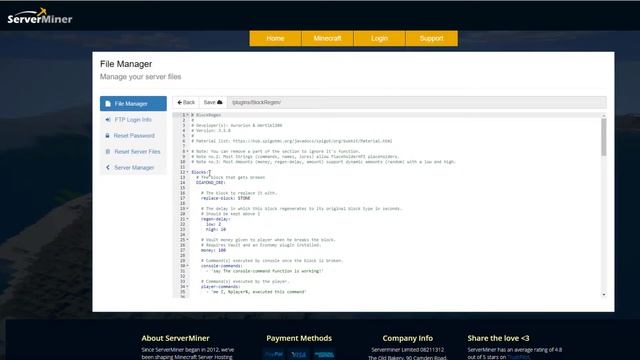640x360 pixels.
Task: Click the Server Manager back chevron icon
Action: tap(108, 167)
